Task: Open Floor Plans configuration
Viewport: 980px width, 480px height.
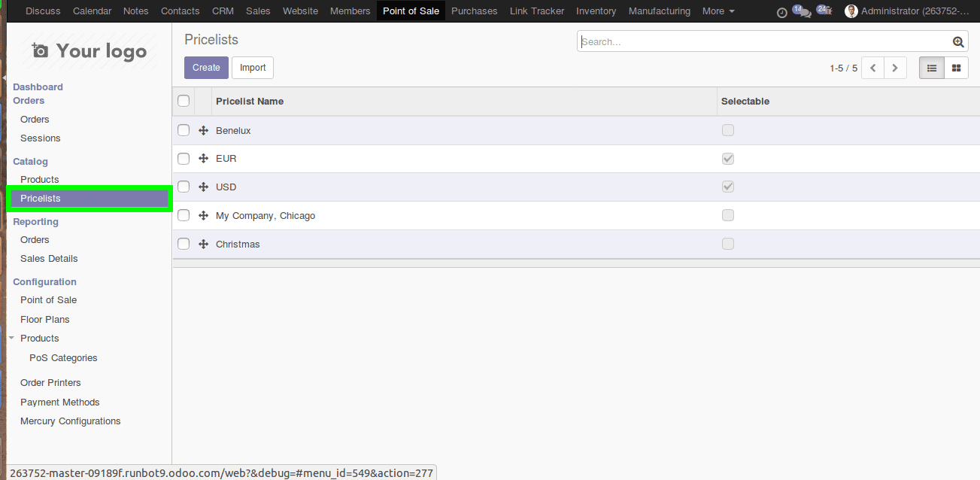Action: pyautogui.click(x=45, y=320)
